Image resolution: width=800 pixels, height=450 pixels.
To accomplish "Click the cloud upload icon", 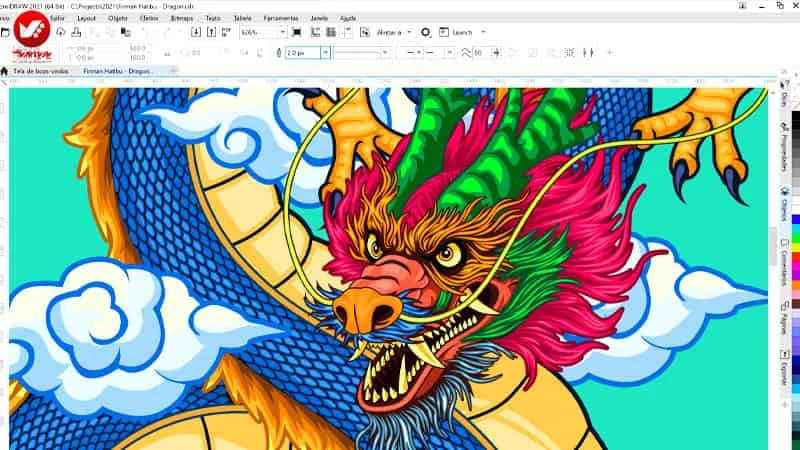I will (61, 32).
